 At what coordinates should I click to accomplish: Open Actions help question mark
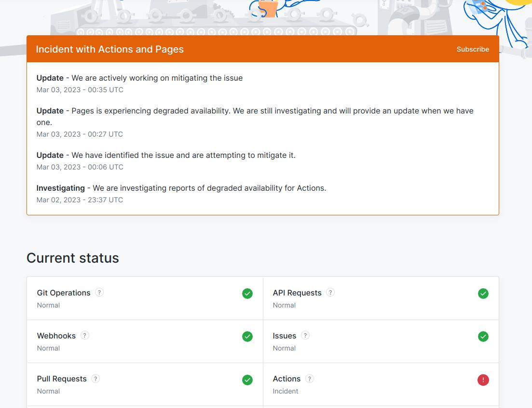[309, 379]
